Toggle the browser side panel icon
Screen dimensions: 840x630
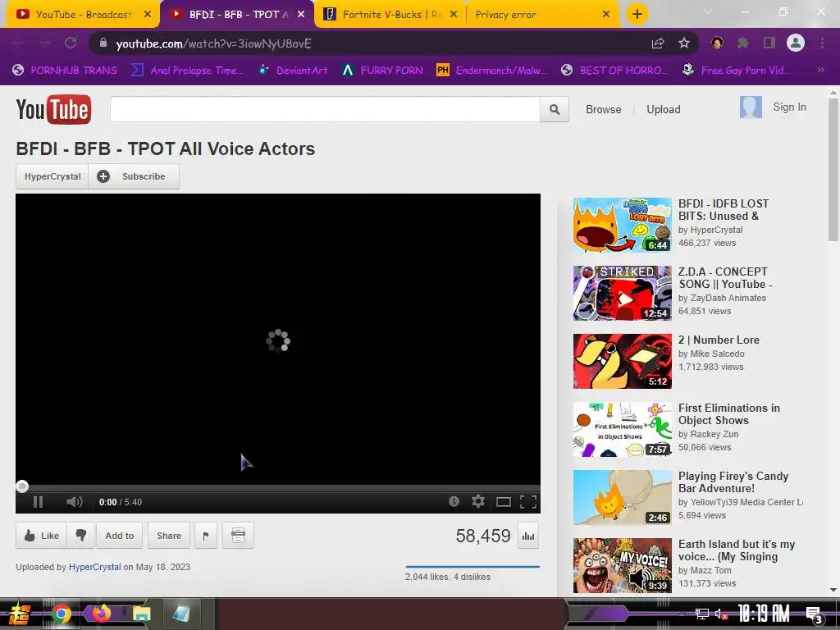tap(769, 43)
